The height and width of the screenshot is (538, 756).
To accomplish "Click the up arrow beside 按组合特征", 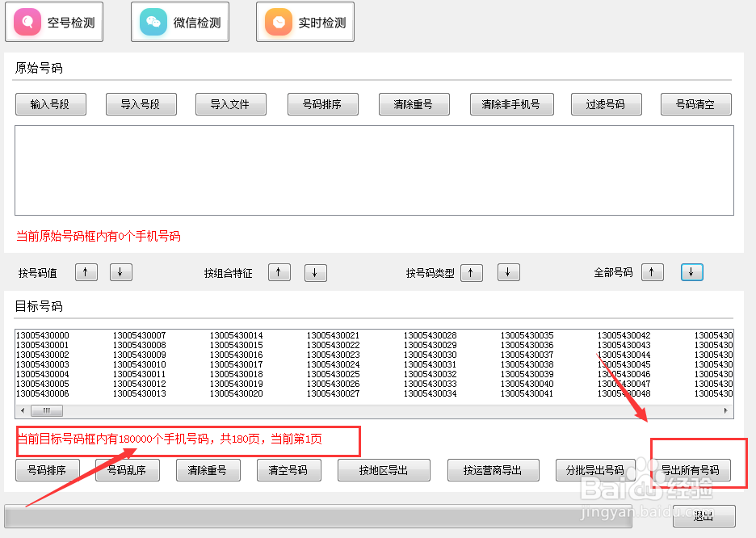I will coord(279,272).
